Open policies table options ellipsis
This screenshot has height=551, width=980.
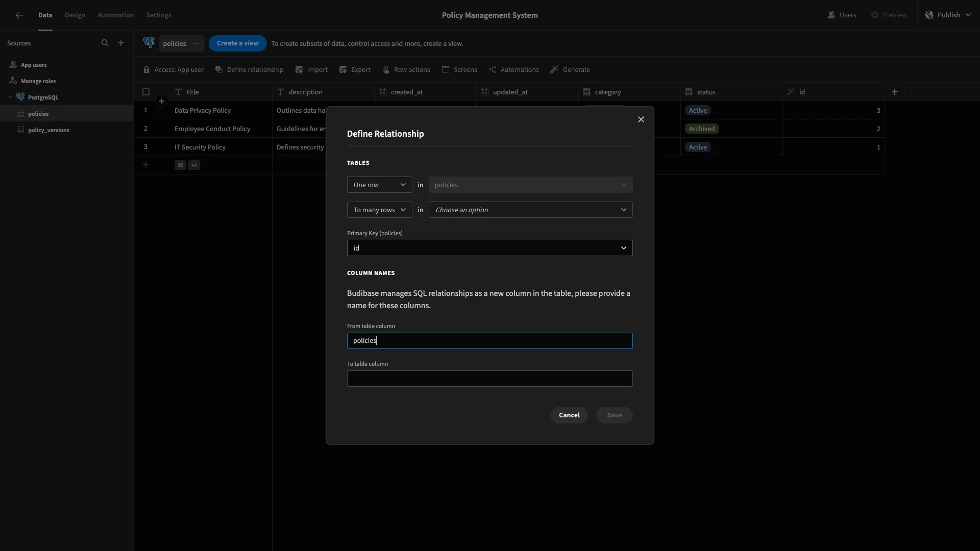tap(196, 43)
